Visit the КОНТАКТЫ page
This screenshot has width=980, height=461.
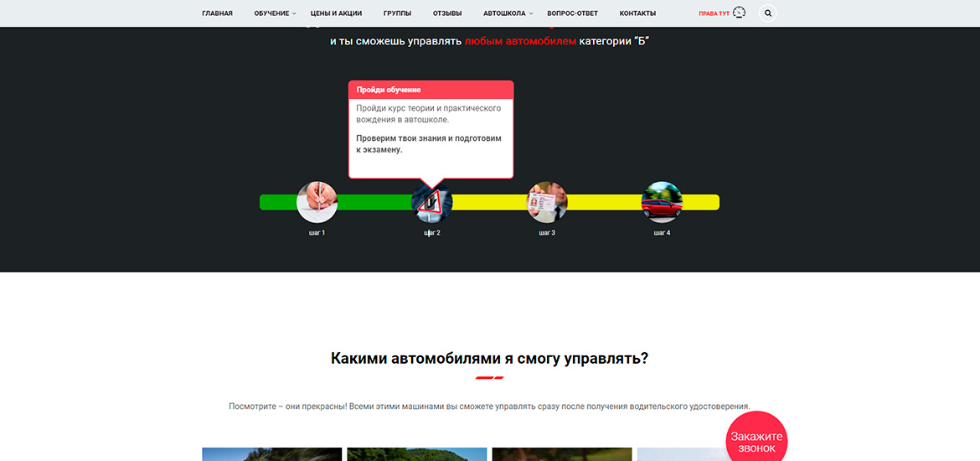pyautogui.click(x=637, y=13)
